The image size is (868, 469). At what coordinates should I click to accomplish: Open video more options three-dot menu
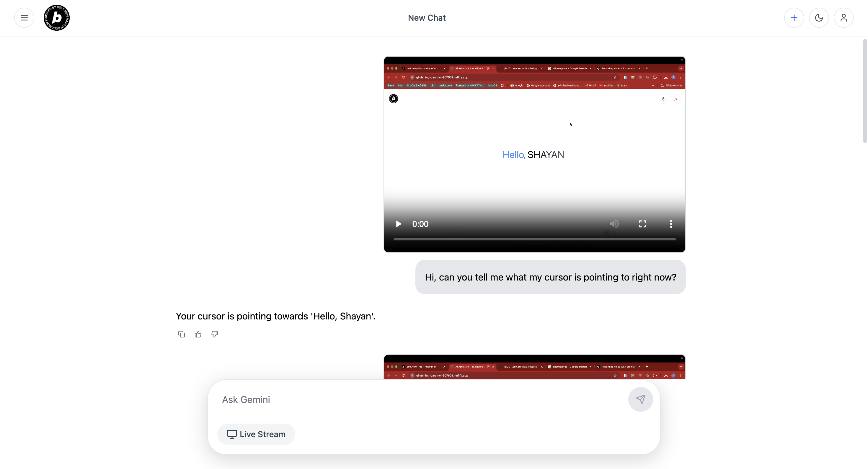click(x=670, y=224)
